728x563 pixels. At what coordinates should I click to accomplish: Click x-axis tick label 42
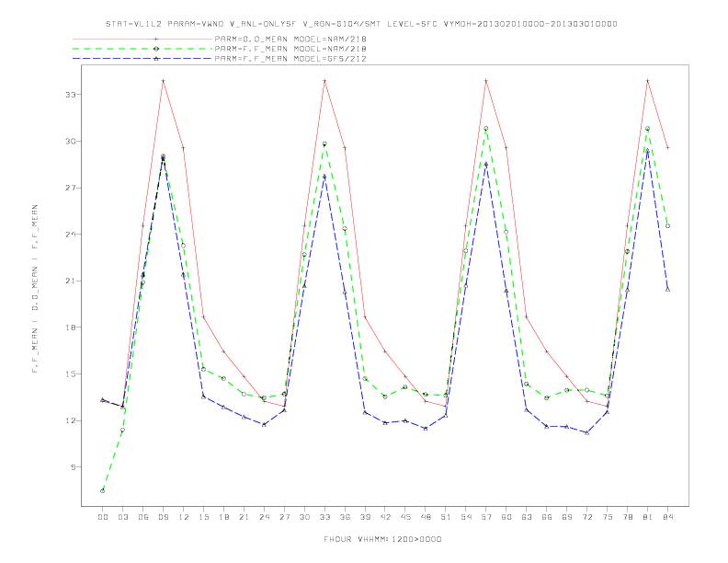[x=385, y=517]
